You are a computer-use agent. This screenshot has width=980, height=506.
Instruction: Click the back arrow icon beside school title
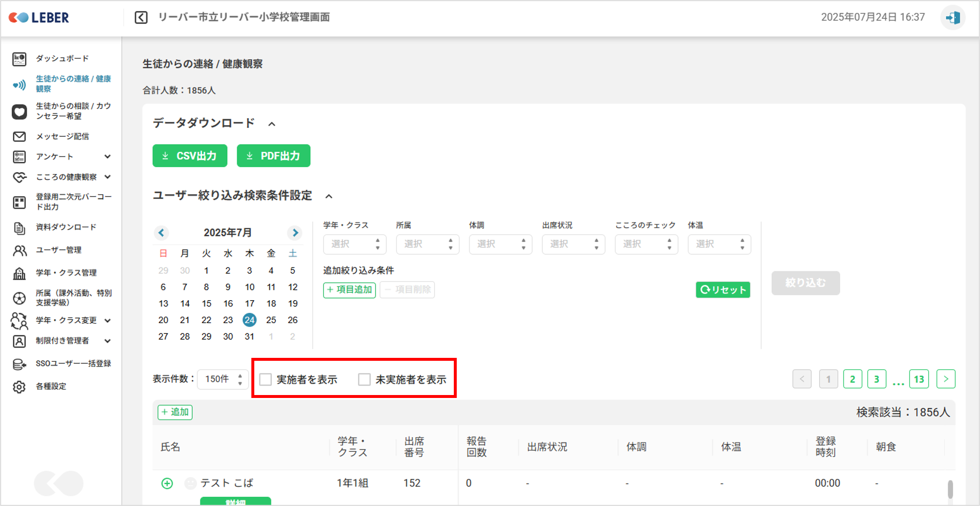pos(141,18)
